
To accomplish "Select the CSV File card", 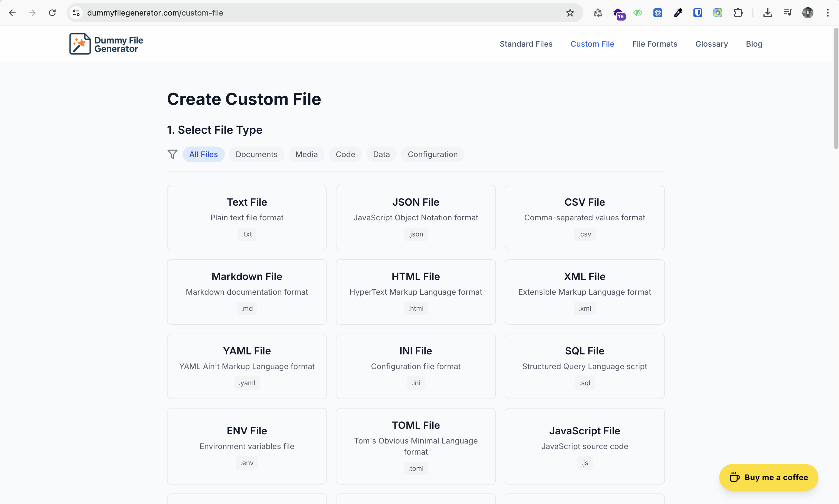I will pos(584,217).
